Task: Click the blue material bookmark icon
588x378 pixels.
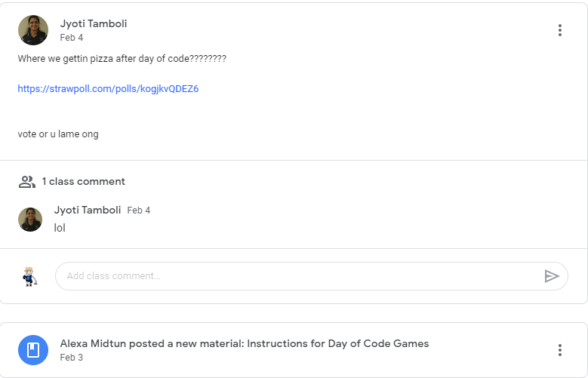Action: pyautogui.click(x=32, y=350)
